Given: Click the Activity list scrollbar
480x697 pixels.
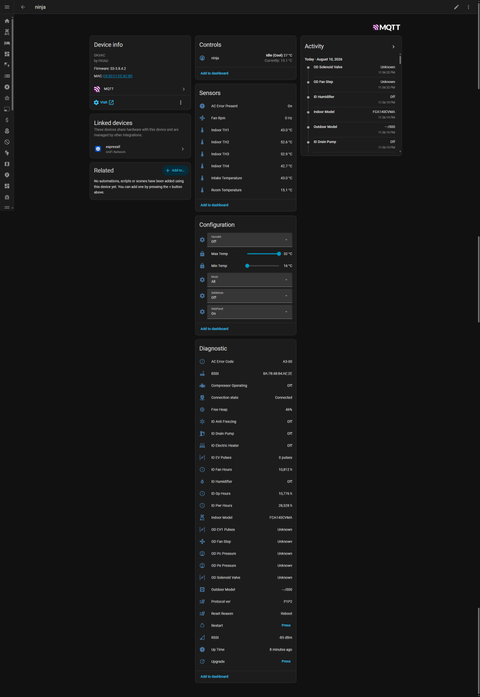Looking at the screenshot, I should click(x=400, y=59).
